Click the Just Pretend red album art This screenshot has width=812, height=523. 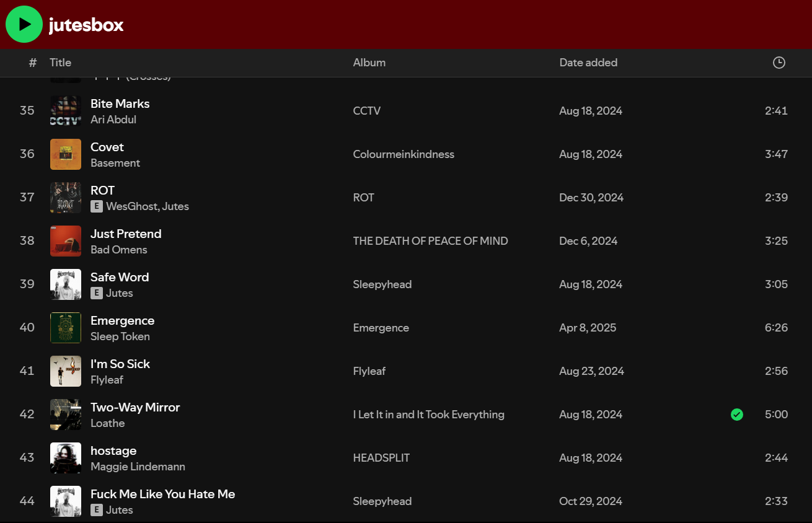tap(66, 241)
